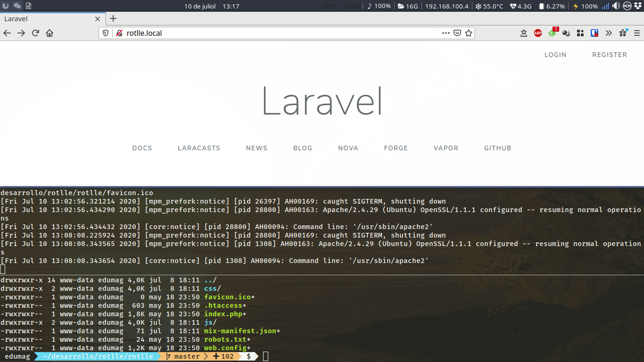Open the DOCS link

pyautogui.click(x=142, y=148)
